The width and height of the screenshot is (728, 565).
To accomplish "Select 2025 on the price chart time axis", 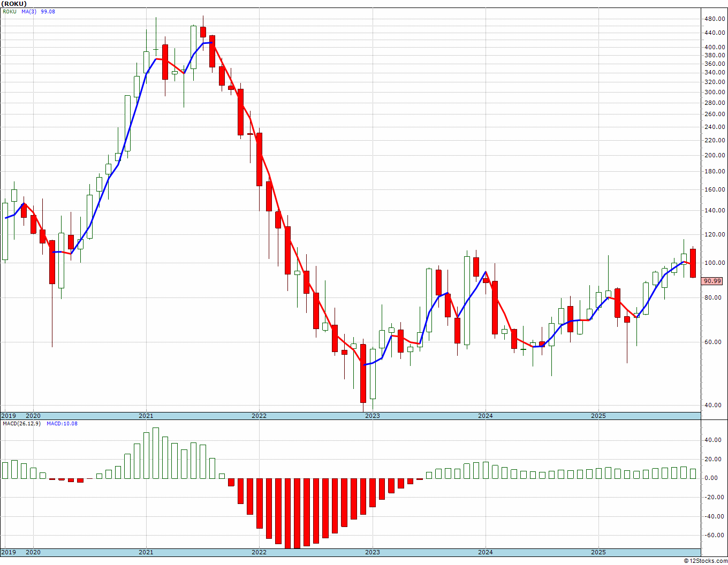I will (x=598, y=416).
